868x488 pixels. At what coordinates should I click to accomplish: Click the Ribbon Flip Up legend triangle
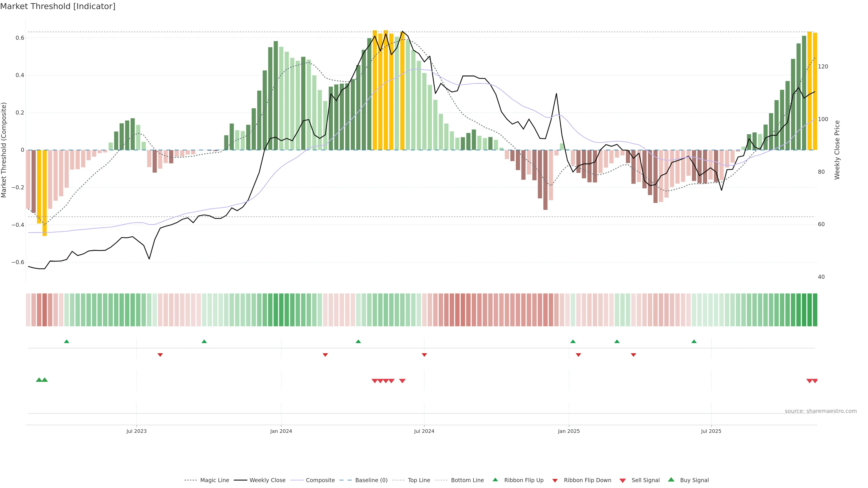495,480
